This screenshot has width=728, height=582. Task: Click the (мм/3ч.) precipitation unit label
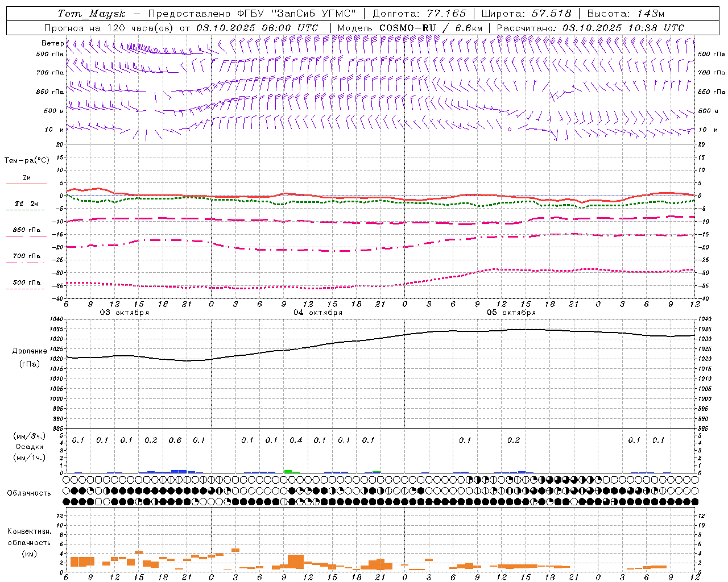coord(29,436)
